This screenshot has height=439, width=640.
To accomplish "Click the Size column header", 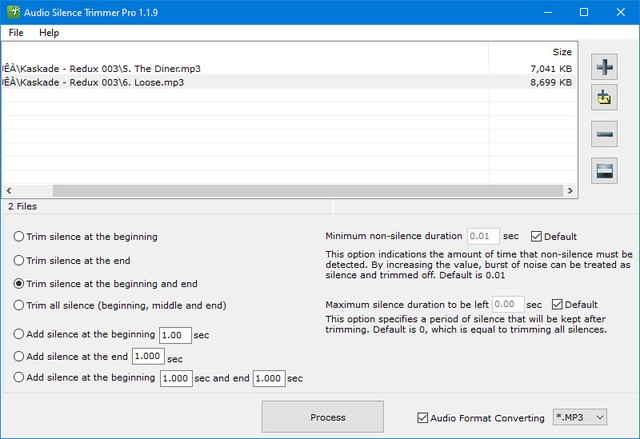I will point(562,51).
